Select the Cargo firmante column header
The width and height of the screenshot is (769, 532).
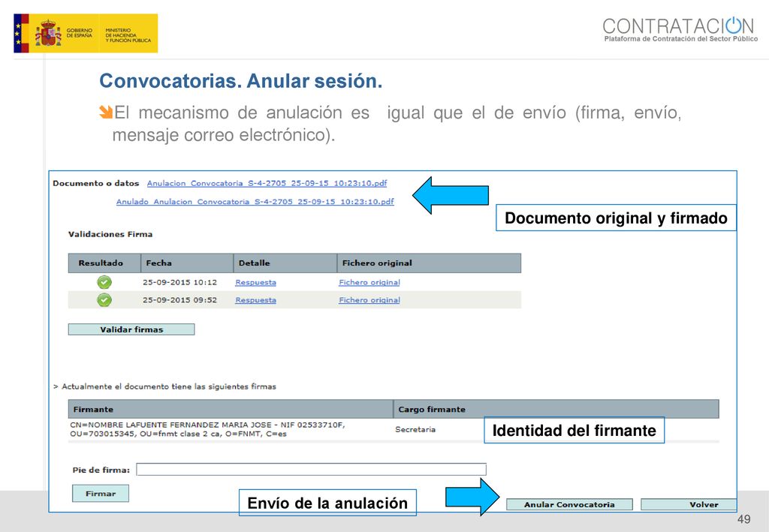pos(556,409)
